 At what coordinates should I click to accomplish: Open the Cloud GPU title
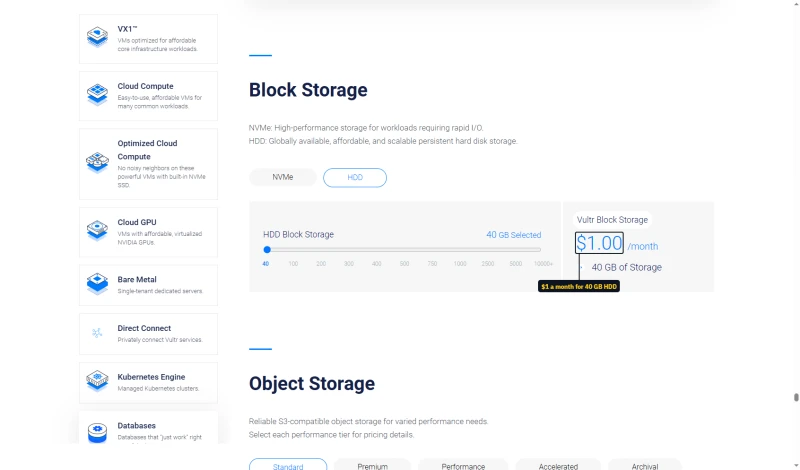point(137,222)
